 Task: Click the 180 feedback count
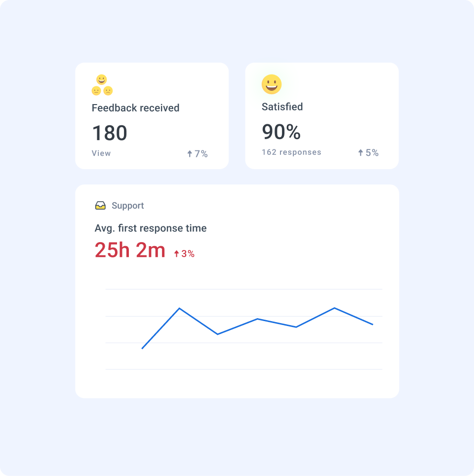click(x=110, y=133)
